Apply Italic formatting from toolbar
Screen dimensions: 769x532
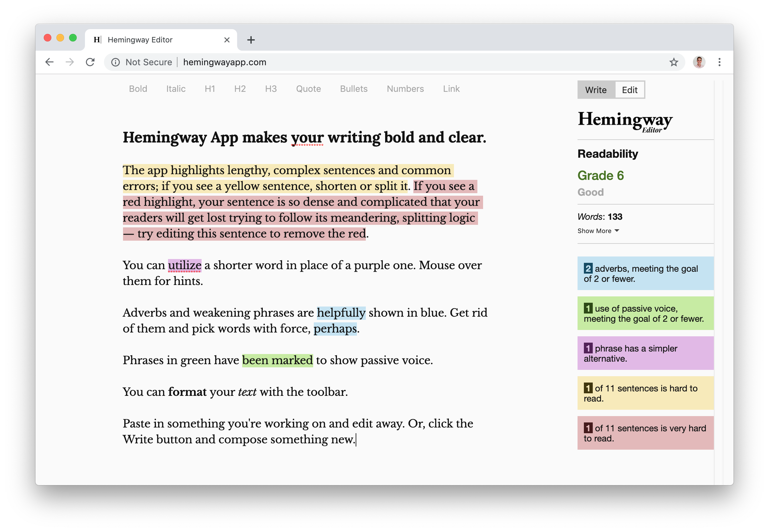tap(176, 89)
